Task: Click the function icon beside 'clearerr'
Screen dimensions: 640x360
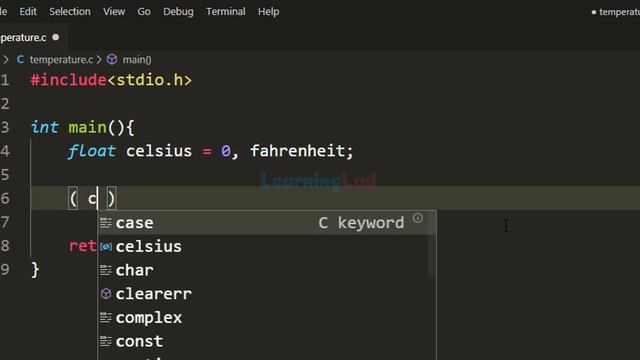Action: (x=106, y=294)
